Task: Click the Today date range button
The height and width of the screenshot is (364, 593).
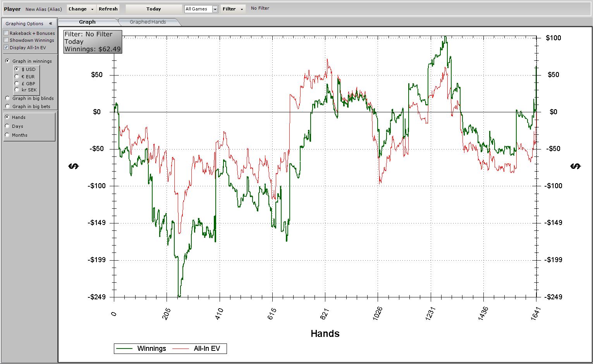Action: (154, 9)
